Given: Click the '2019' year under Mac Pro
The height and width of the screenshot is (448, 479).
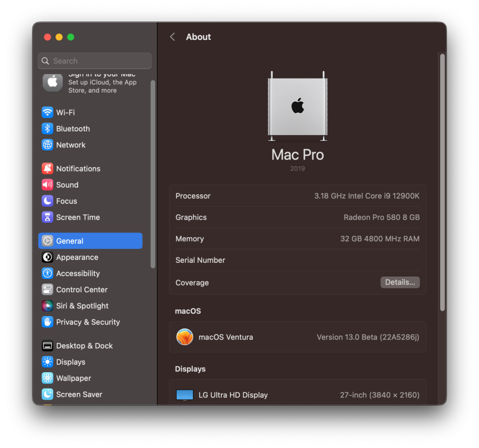Looking at the screenshot, I should coord(297,168).
